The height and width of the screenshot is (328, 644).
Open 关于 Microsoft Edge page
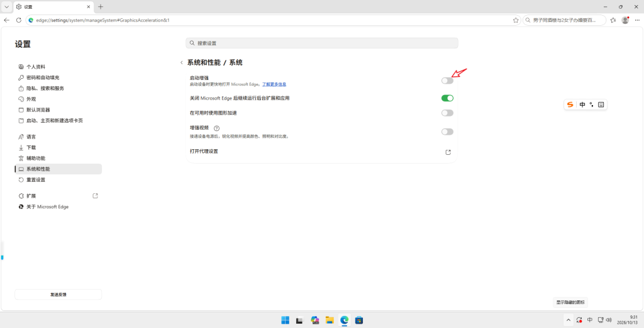pyautogui.click(x=58, y=206)
